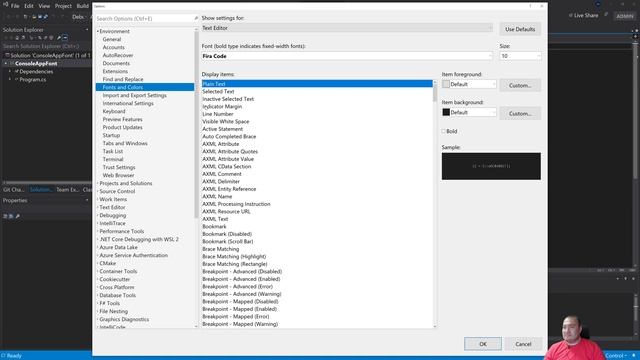Viewport: 640px width, 360px height.
Task: Click the Dependencies node icon
Action: (x=17, y=71)
